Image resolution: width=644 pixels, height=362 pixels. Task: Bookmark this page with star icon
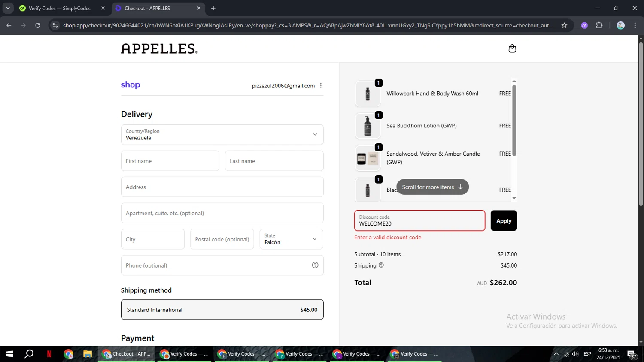point(564,25)
